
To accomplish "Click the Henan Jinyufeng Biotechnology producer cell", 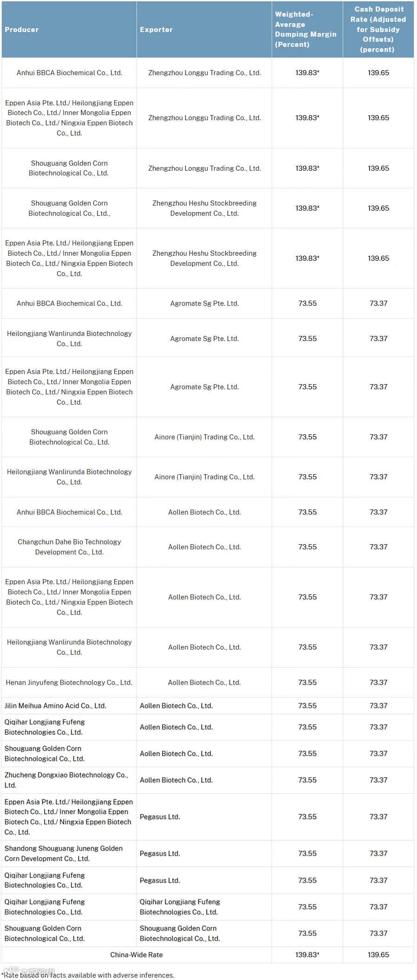I will click(x=69, y=682).
